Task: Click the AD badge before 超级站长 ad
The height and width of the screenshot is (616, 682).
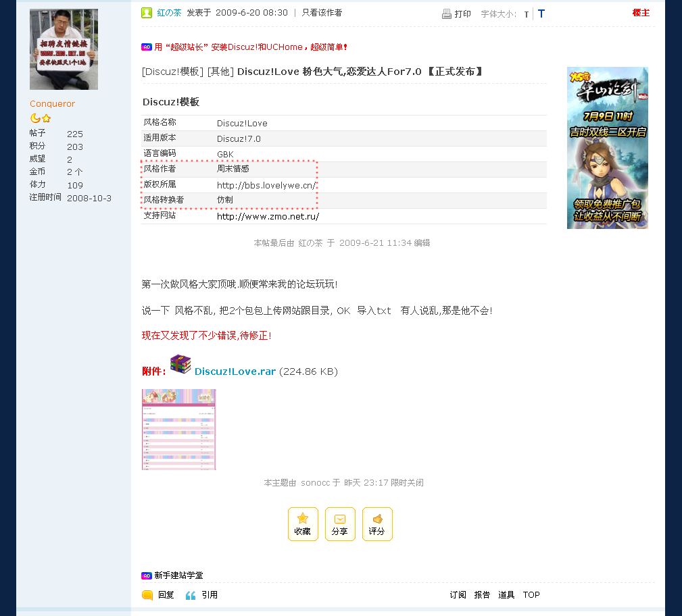Action: click(x=147, y=47)
